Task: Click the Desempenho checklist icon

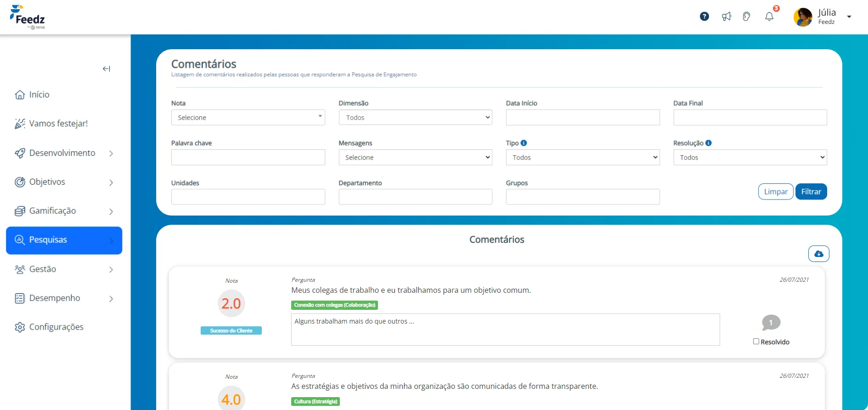Action: point(20,298)
